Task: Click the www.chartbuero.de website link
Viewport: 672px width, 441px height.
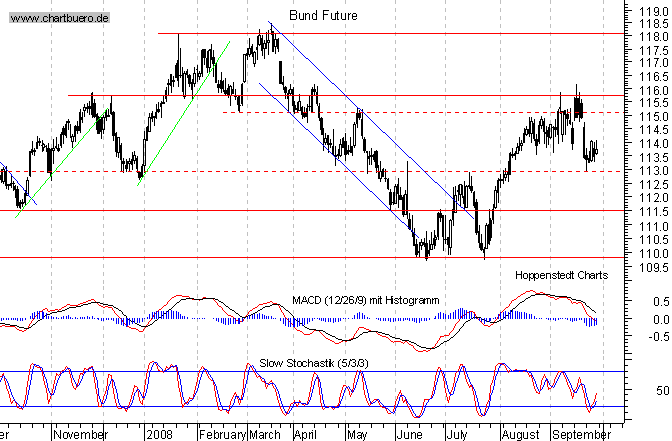Action: tap(62, 19)
